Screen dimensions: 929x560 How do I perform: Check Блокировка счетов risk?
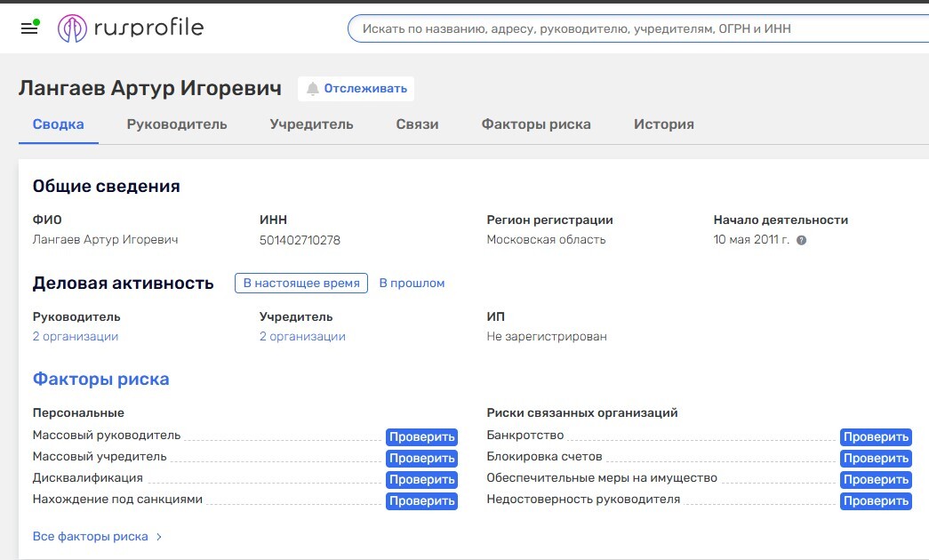pyautogui.click(x=876, y=458)
